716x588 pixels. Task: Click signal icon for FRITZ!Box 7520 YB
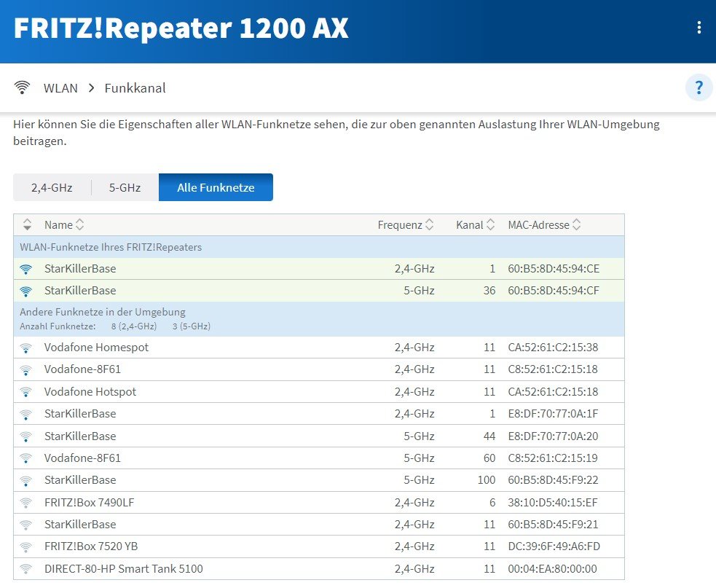coord(26,547)
